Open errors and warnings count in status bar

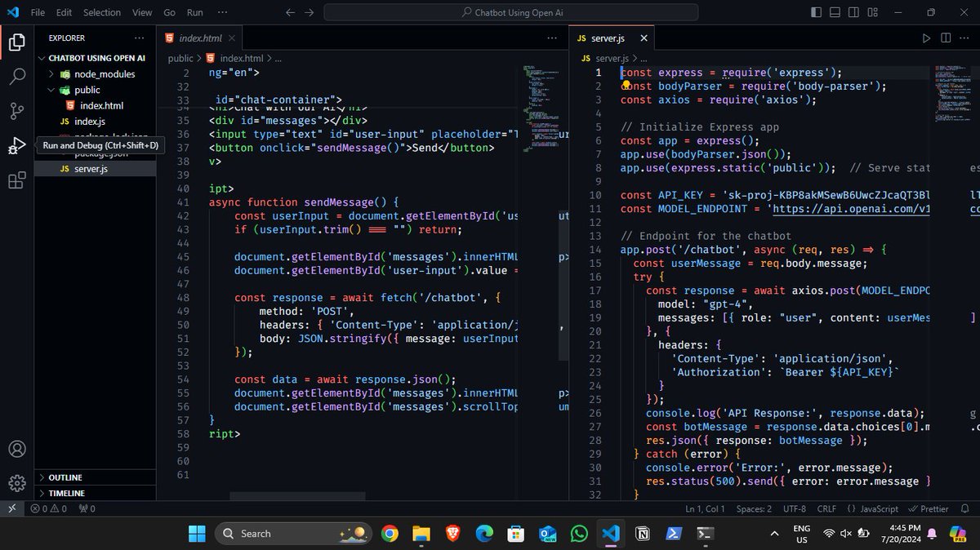[49, 508]
